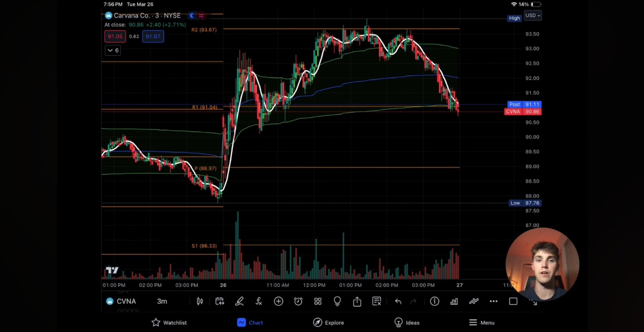The width and height of the screenshot is (644, 332).
Task: Tap the circled plus compare symbol icon
Action: (278, 301)
